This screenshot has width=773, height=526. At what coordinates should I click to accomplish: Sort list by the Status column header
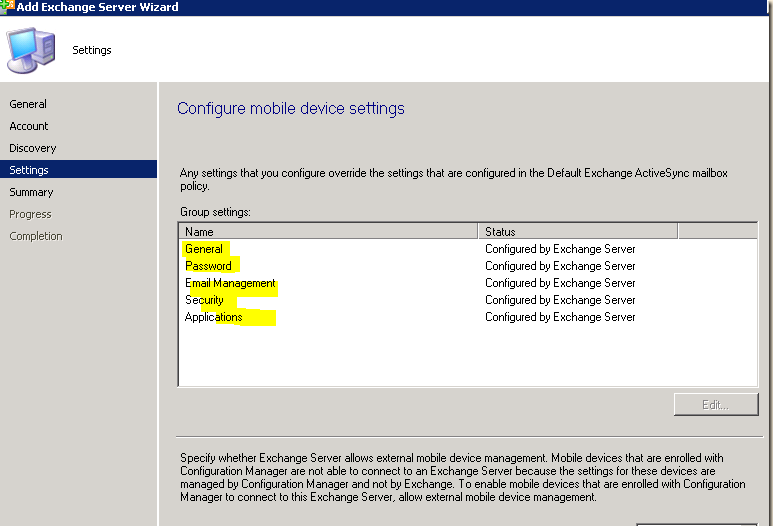coord(578,231)
